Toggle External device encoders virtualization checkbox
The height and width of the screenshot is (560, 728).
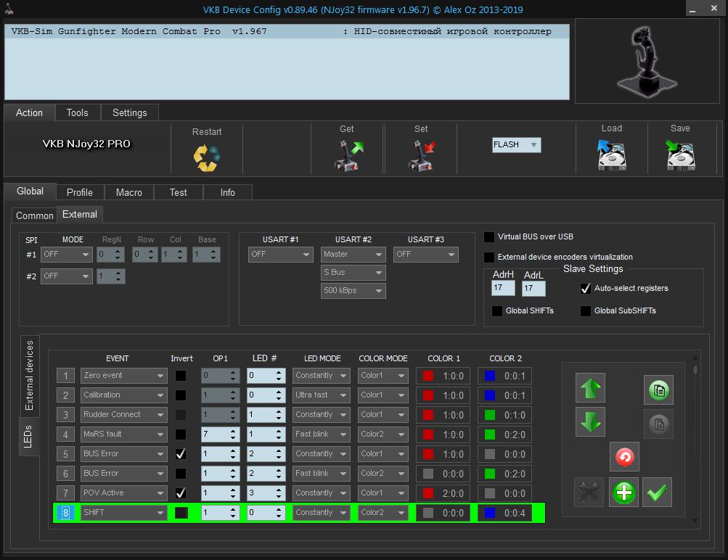(489, 257)
